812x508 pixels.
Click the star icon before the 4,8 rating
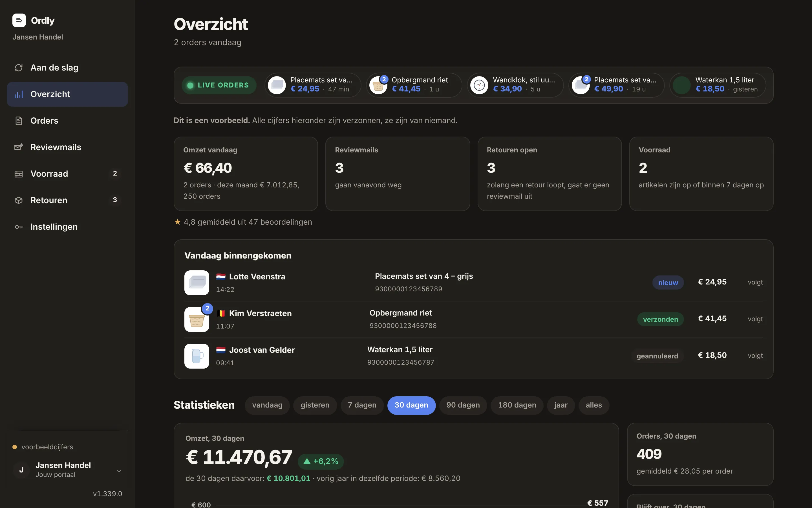[178, 222]
